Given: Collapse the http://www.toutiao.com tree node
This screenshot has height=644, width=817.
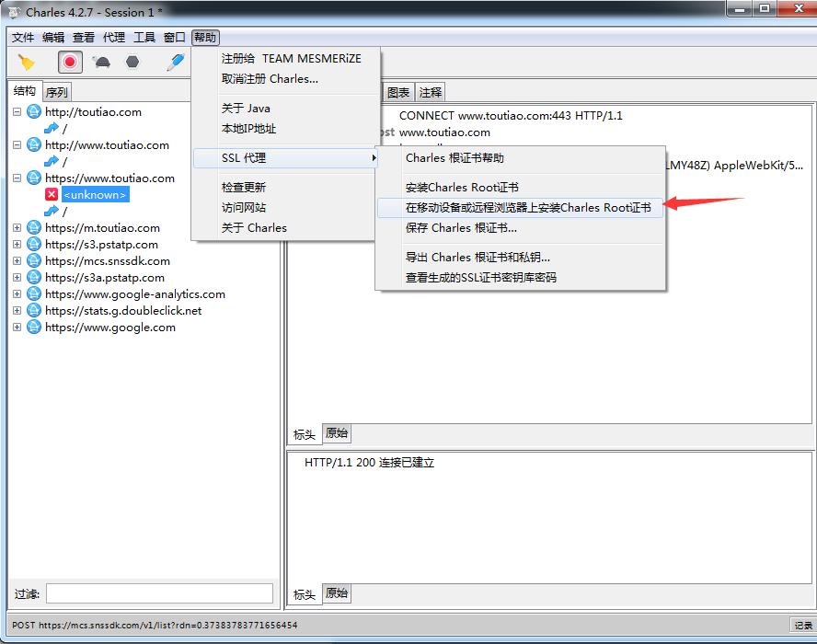Looking at the screenshot, I should [17, 144].
